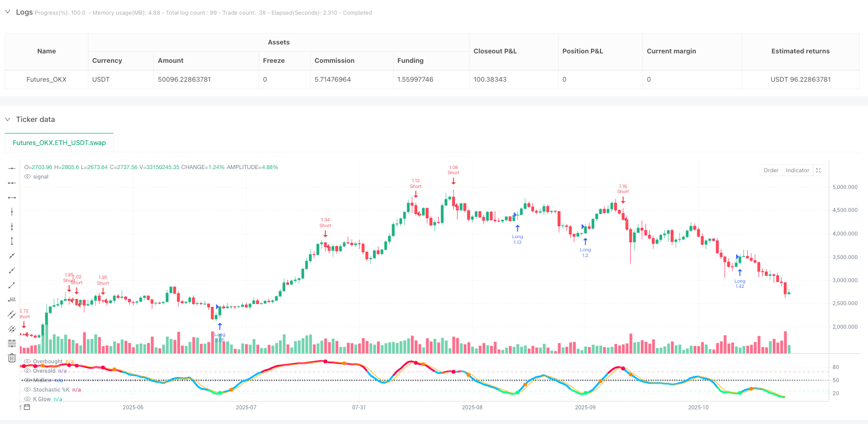Select the price line tool labeled 123
This screenshot has width=868, height=424.
[x=12, y=299]
